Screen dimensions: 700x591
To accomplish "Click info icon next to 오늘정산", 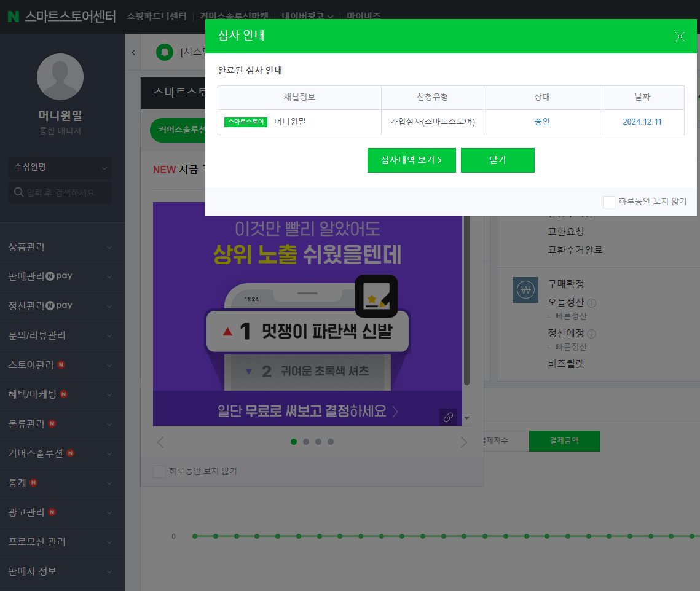I will coord(591,303).
